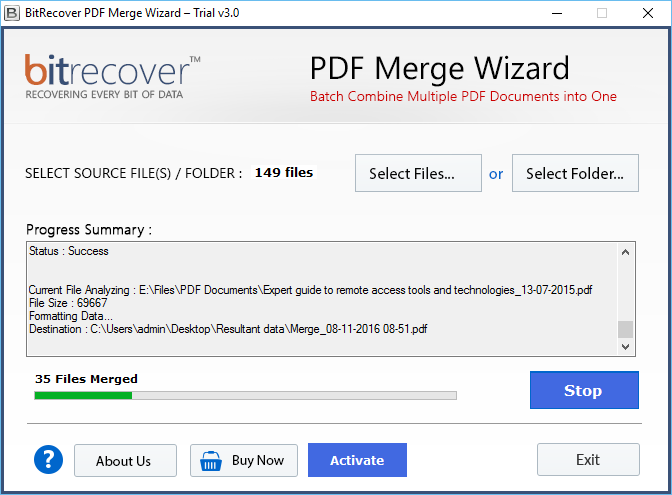Click the Progress Summary scrollbar up arrow
Screen dimensions: 672x495
tap(626, 253)
